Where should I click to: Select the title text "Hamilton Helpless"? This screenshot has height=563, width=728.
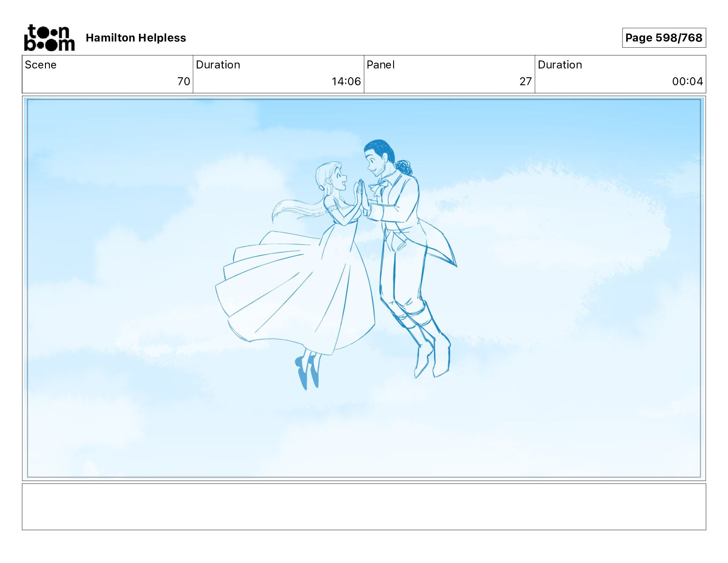(x=136, y=38)
